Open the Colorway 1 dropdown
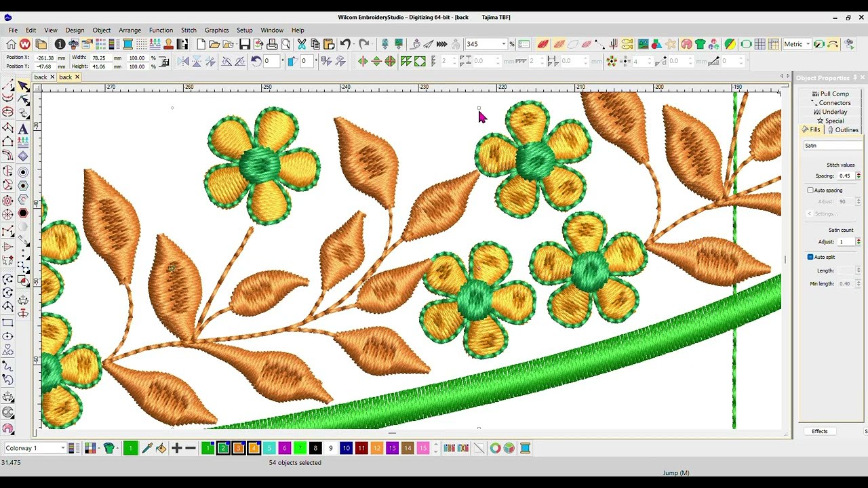 [62, 448]
